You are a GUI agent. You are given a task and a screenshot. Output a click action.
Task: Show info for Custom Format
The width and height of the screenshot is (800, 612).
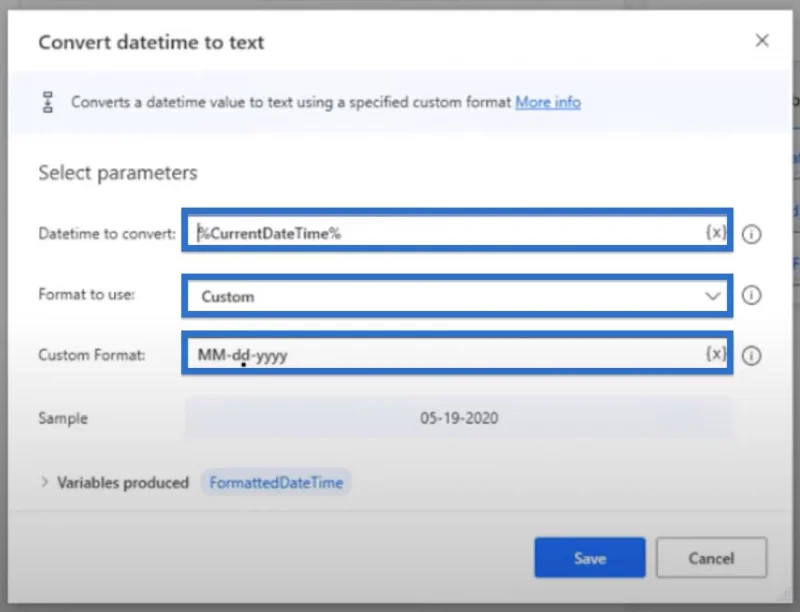click(x=751, y=355)
